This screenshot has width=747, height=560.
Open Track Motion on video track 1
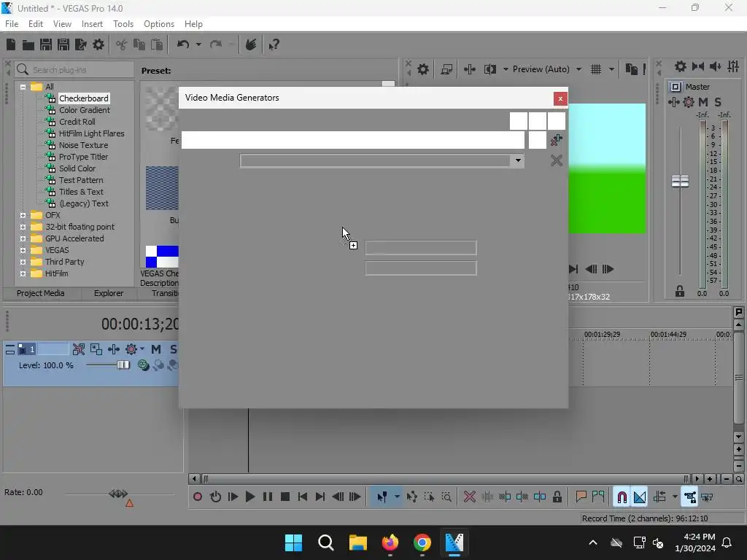pos(96,349)
